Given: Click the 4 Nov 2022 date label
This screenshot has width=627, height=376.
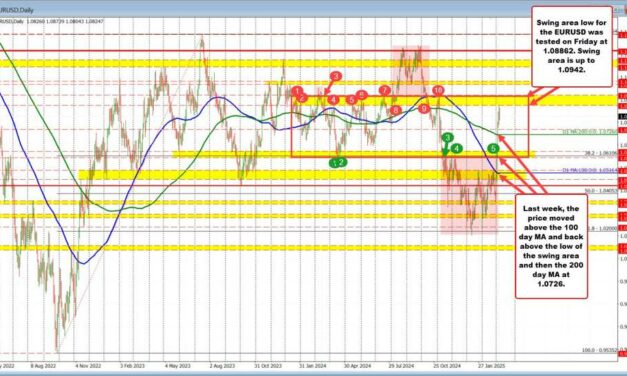Looking at the screenshot, I should 87,366.
